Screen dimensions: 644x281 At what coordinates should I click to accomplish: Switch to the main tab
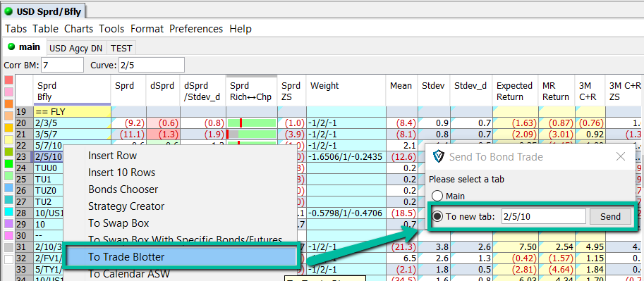pos(24,47)
